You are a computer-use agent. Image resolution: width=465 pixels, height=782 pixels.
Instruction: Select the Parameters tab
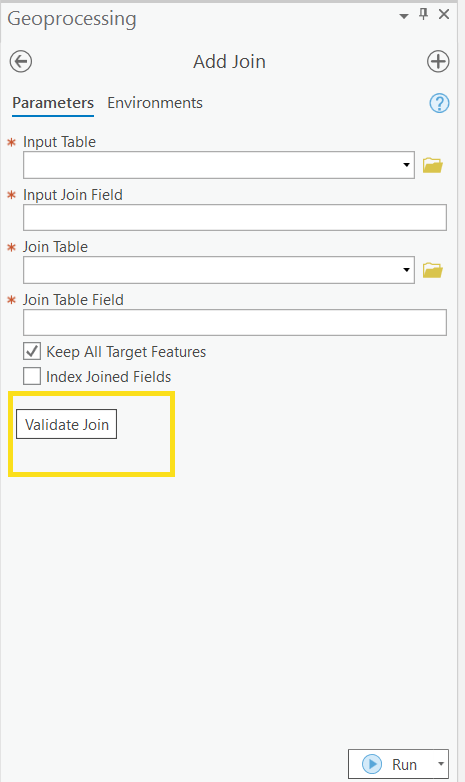[53, 103]
